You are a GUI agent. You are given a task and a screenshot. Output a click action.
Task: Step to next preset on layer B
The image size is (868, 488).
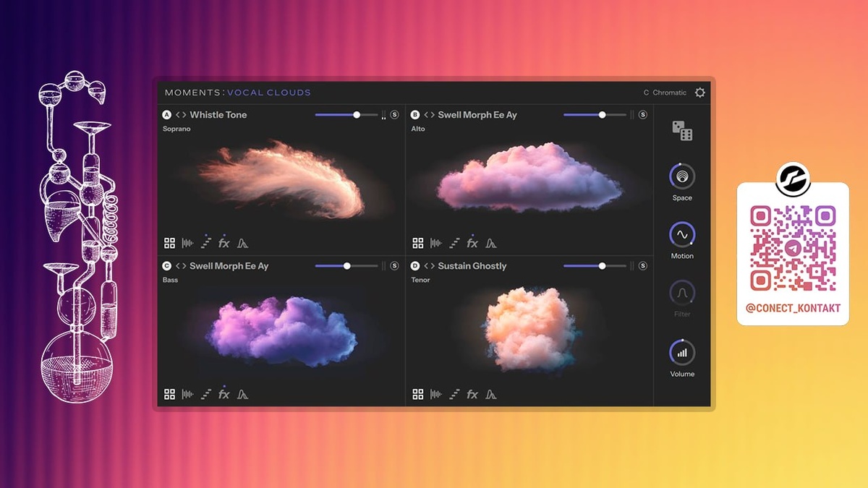[433, 115]
